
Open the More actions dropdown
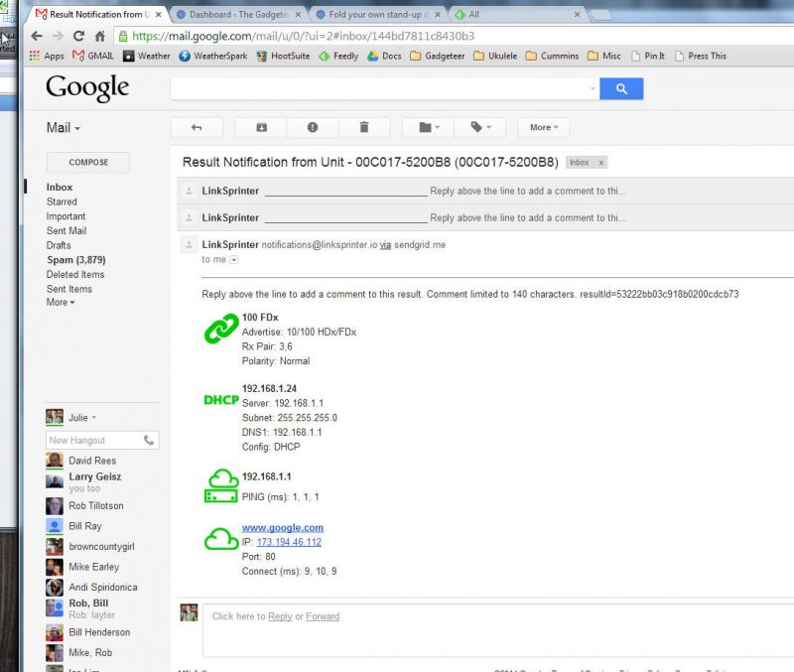(x=542, y=127)
